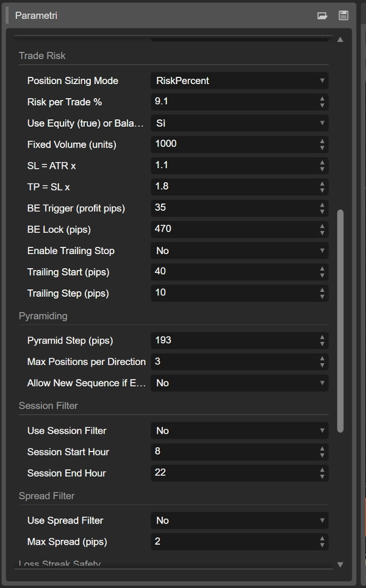Click the TP = SL x field
The height and width of the screenshot is (588, 366).
(233, 186)
